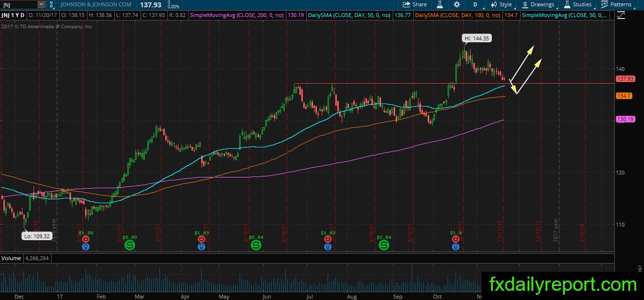Image resolution: width=644 pixels, height=300 pixels.
Task: Click the July red earnings icon $1.83
Action: (328, 239)
